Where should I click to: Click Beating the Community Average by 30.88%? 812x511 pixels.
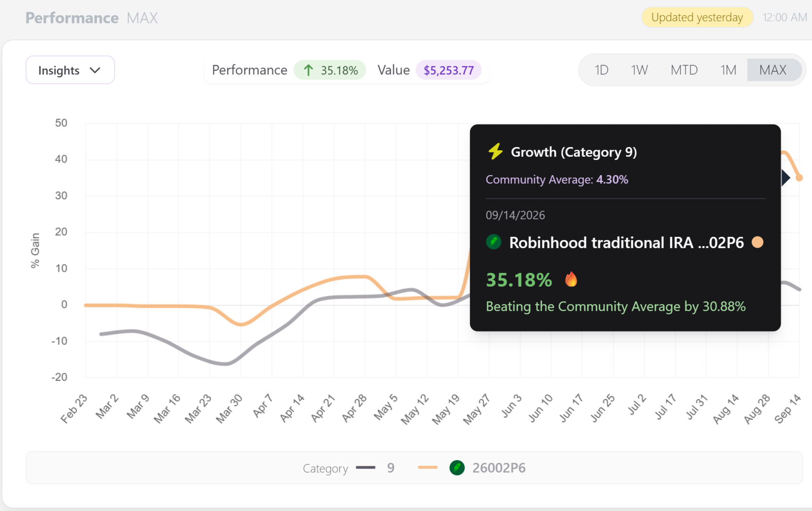click(616, 306)
